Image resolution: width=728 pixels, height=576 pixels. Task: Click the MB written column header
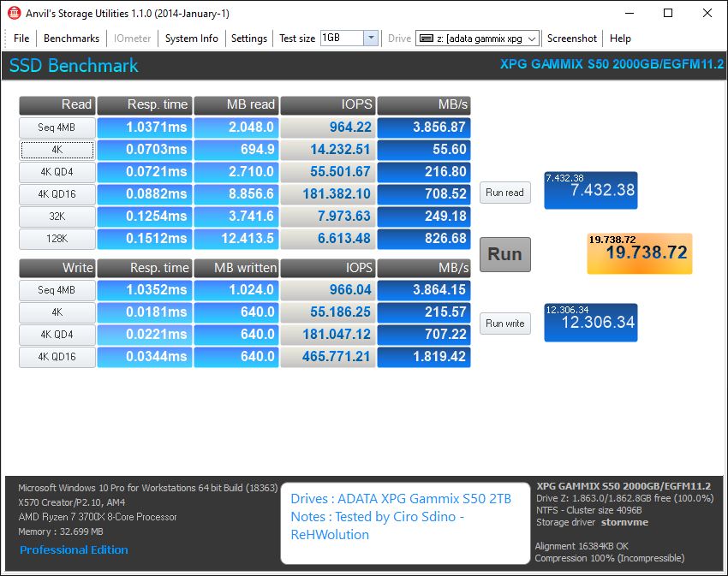click(x=236, y=268)
